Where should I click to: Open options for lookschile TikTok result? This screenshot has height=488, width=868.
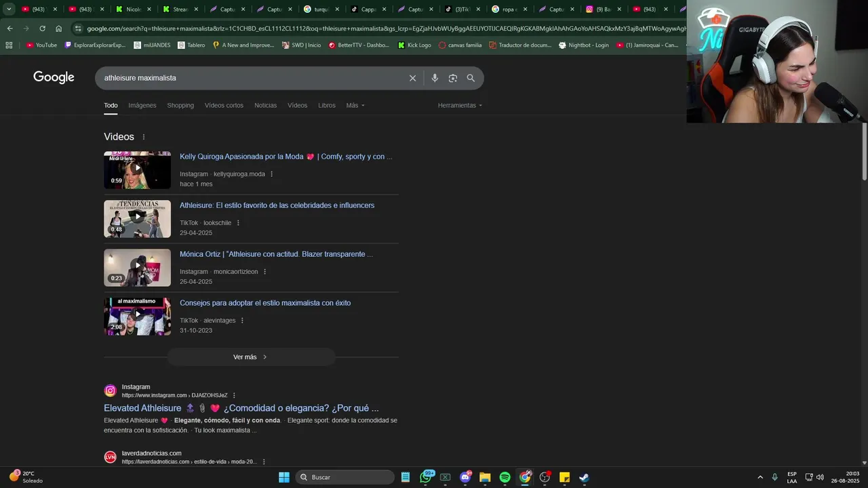(x=238, y=223)
